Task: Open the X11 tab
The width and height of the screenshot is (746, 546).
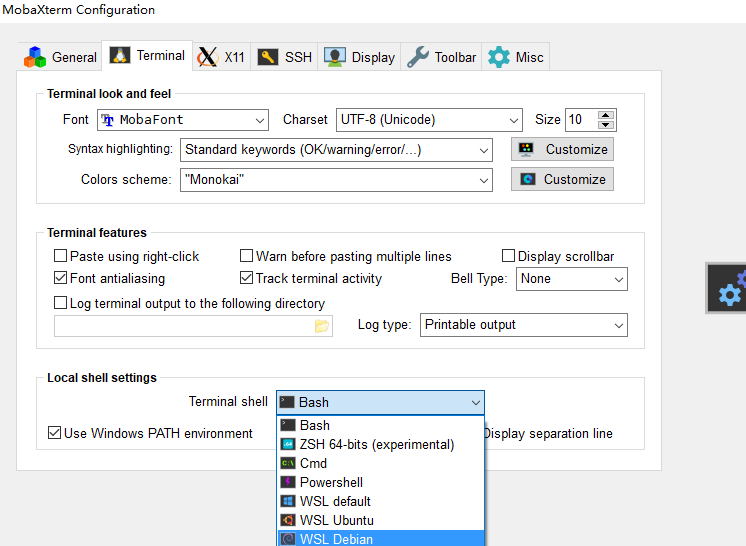Action: click(x=222, y=57)
